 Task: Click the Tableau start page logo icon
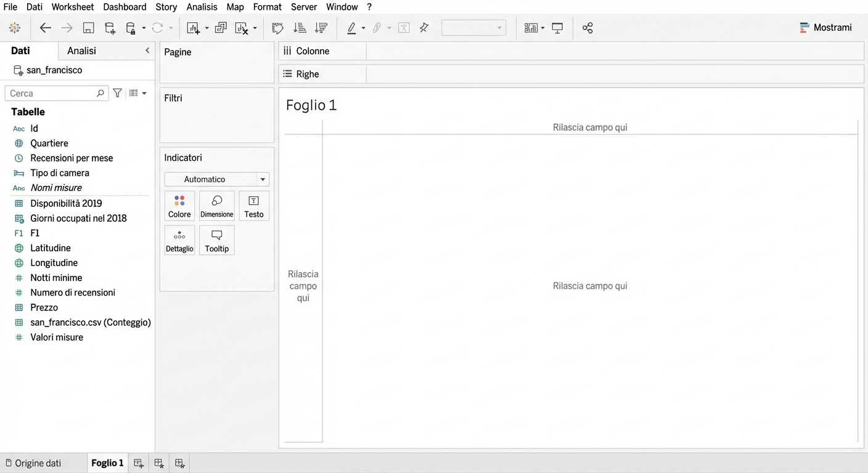point(15,28)
